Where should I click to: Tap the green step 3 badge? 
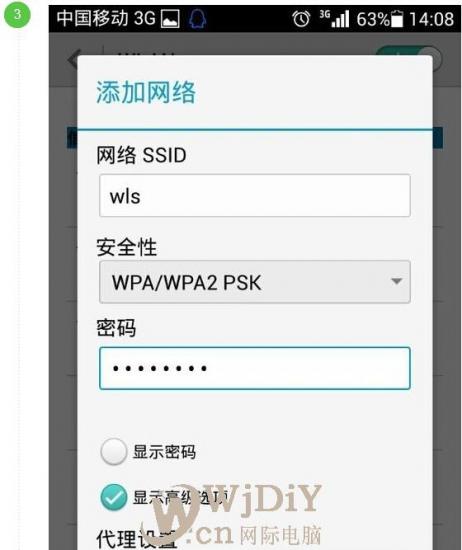pos(17,15)
